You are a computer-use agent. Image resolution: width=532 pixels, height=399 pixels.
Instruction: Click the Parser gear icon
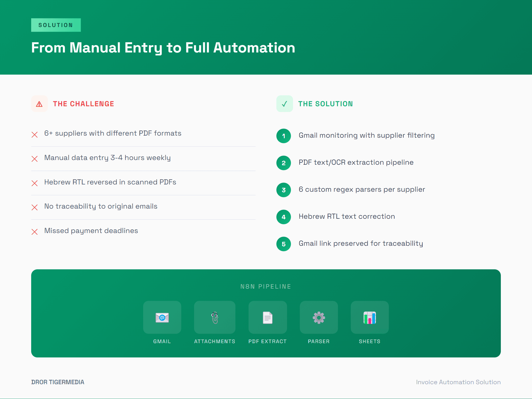pos(319,317)
